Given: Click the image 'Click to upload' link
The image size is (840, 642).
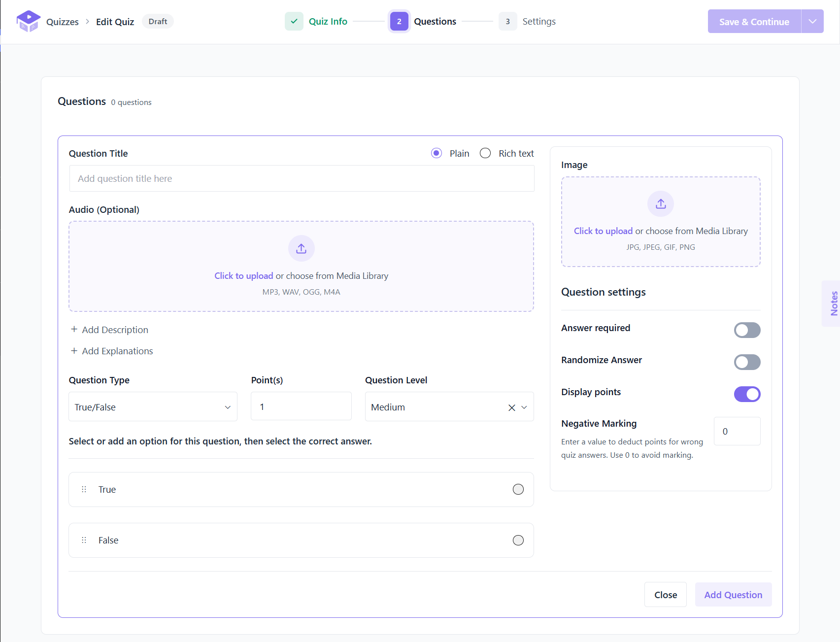Looking at the screenshot, I should [x=603, y=231].
